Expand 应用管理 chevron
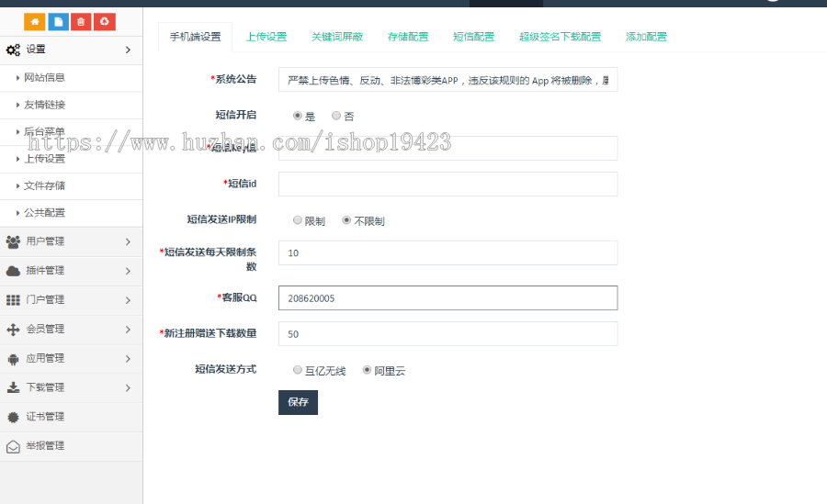The height and width of the screenshot is (504, 827). [128, 359]
